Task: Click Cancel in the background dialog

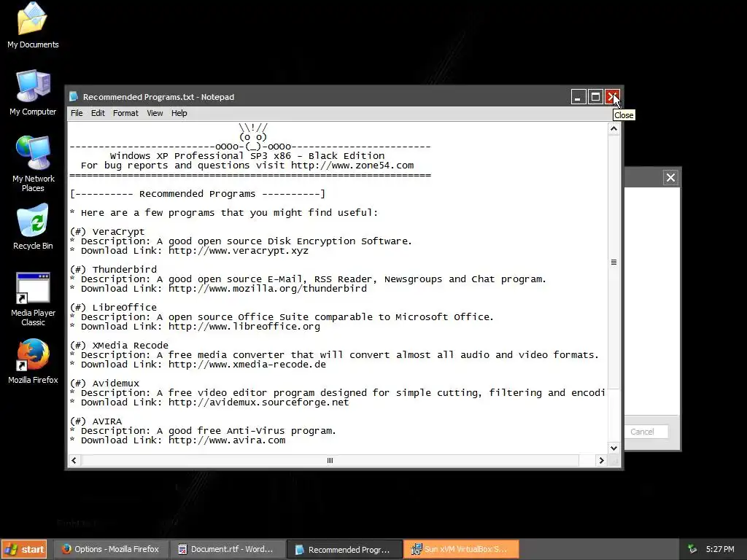Action: (643, 432)
